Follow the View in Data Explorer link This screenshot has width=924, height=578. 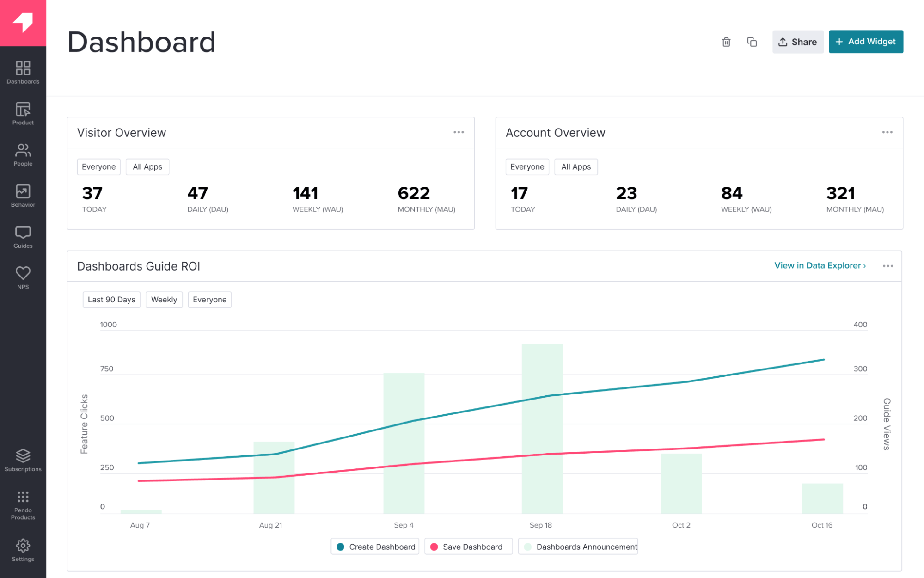pos(820,266)
